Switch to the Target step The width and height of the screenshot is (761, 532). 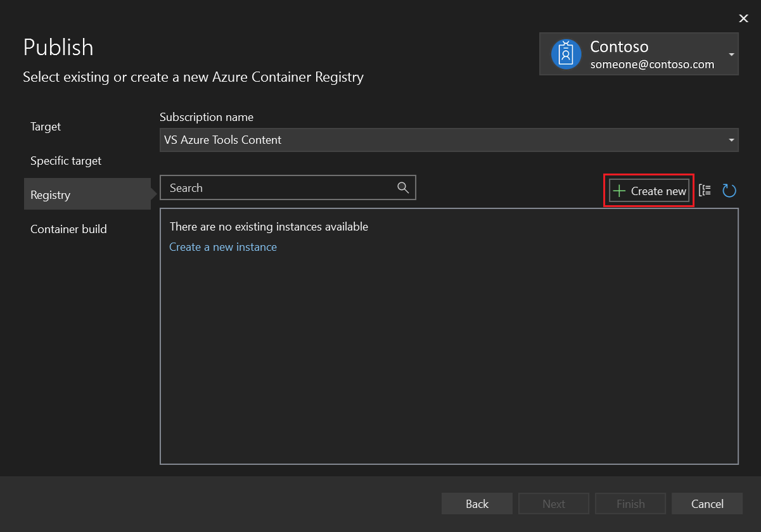pyautogui.click(x=45, y=126)
